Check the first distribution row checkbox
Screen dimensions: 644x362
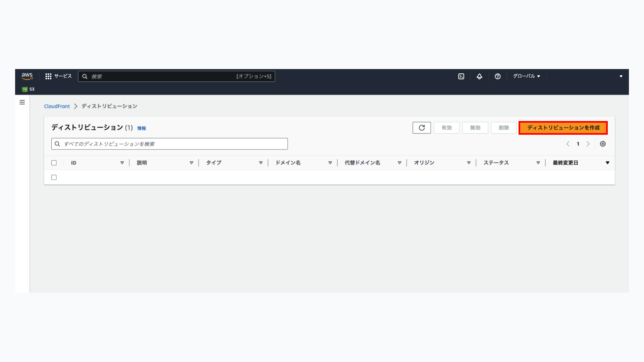(54, 177)
